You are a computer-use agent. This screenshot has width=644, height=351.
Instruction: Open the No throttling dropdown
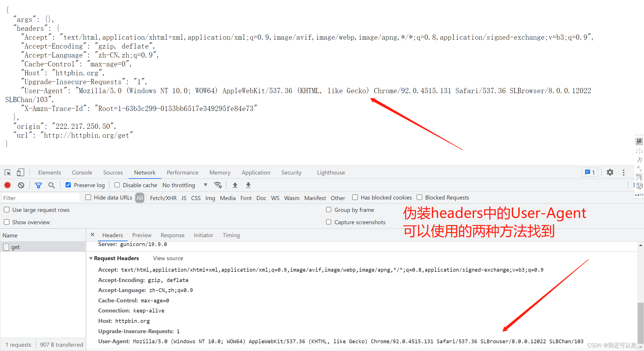point(185,185)
